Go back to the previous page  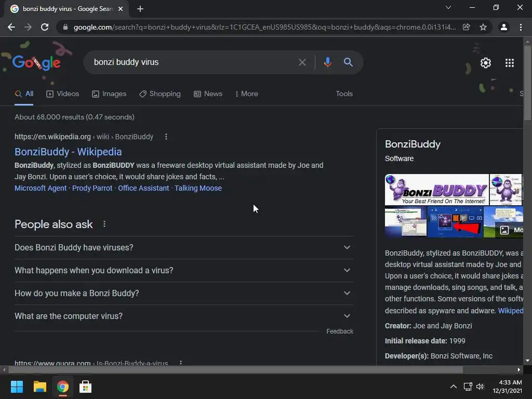click(x=11, y=27)
